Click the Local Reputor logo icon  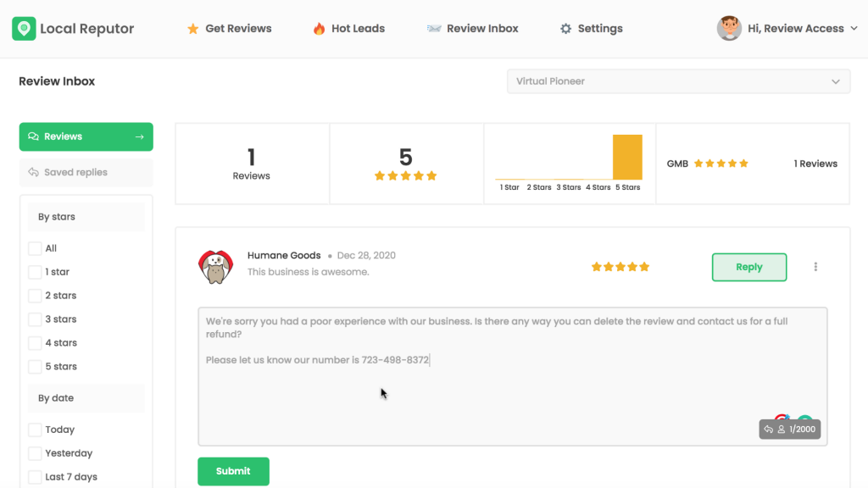[x=24, y=29]
